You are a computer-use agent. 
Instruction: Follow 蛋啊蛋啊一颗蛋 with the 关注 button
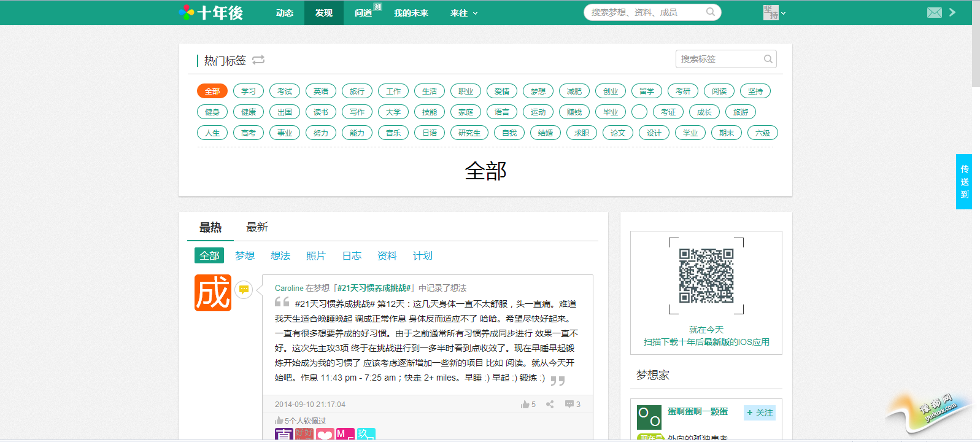pos(760,413)
